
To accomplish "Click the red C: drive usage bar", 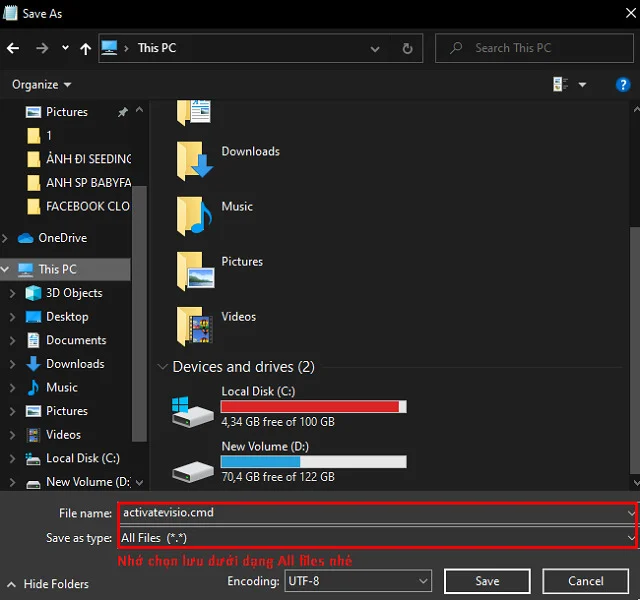I will tap(313, 407).
